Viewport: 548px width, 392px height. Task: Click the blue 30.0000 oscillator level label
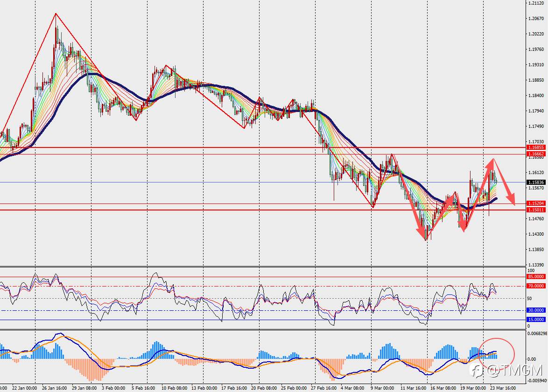pos(536,310)
